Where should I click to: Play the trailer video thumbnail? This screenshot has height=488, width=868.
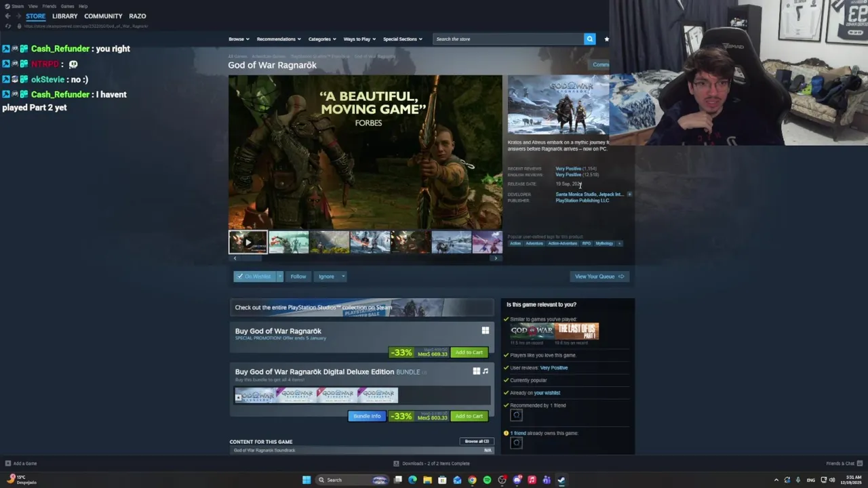coord(248,242)
